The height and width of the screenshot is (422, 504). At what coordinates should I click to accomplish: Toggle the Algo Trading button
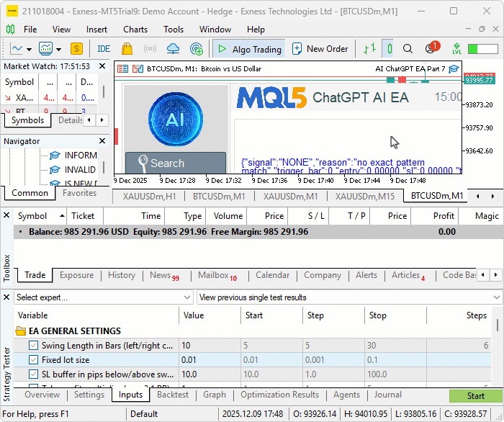pyautogui.click(x=249, y=49)
